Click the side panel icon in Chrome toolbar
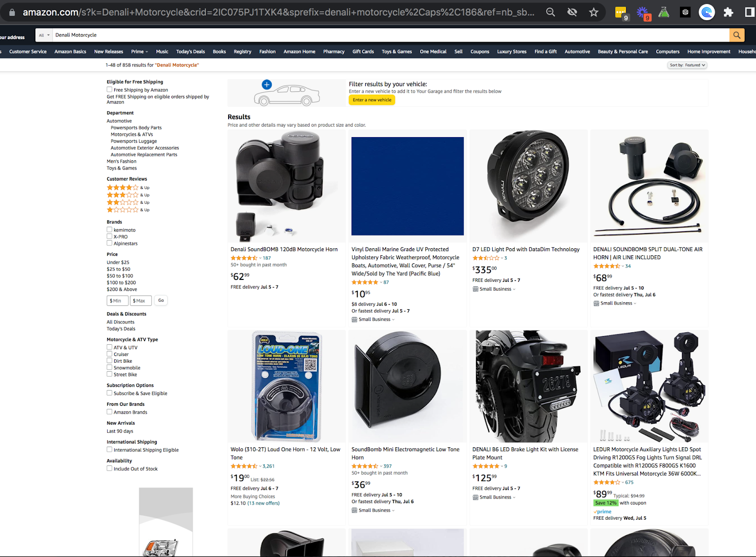Viewport: 756px width, 557px height. click(x=749, y=12)
